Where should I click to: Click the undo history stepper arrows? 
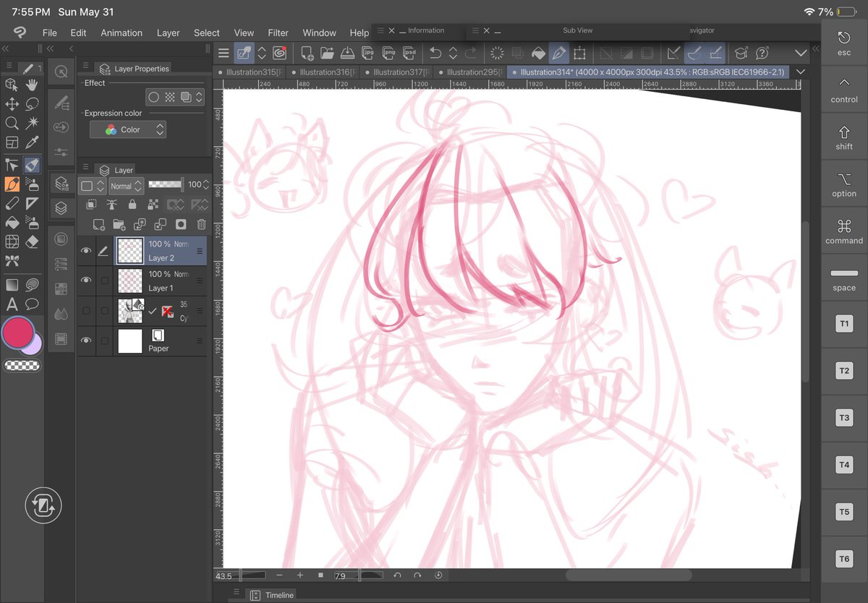tap(453, 53)
